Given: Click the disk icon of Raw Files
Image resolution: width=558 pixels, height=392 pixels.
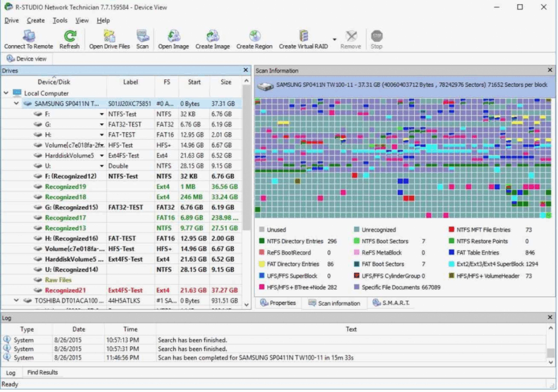Looking at the screenshot, I should (38, 280).
